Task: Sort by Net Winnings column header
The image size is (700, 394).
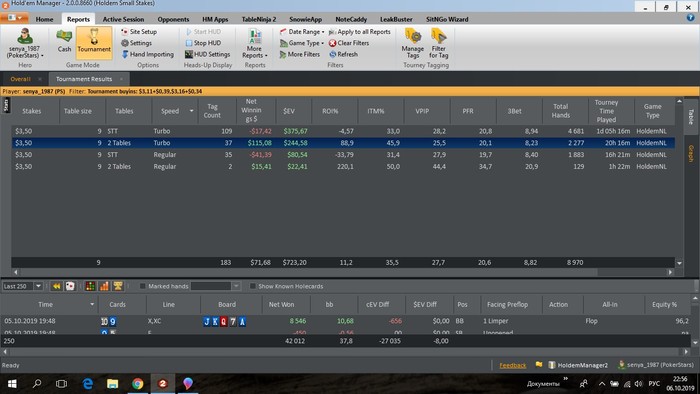Action: [251, 110]
